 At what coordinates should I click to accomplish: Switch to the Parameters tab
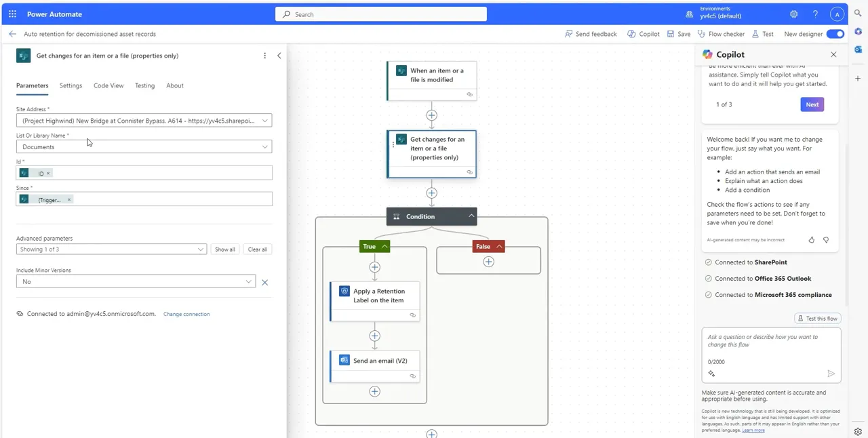(x=32, y=85)
